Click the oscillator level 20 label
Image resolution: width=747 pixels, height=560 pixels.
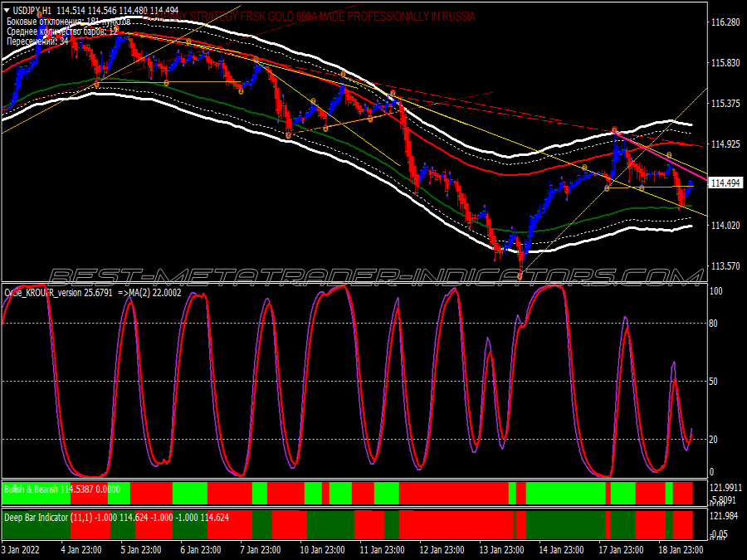coord(713,440)
